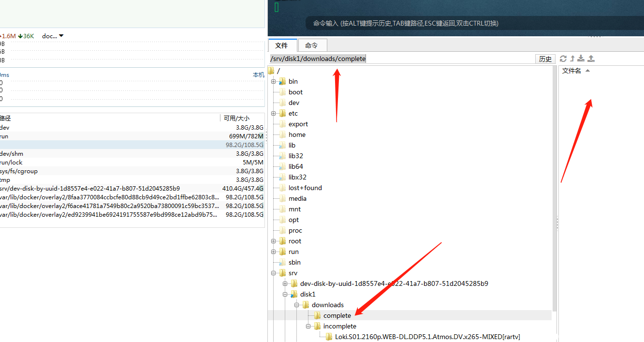Collapse the incomplete folder node
This screenshot has width=644, height=342.
pyautogui.click(x=308, y=326)
